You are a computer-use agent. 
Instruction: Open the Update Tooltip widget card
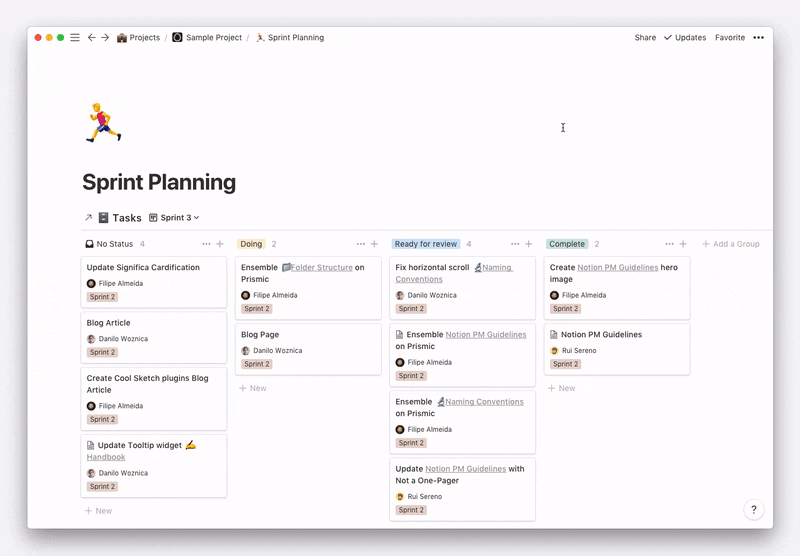point(154,466)
